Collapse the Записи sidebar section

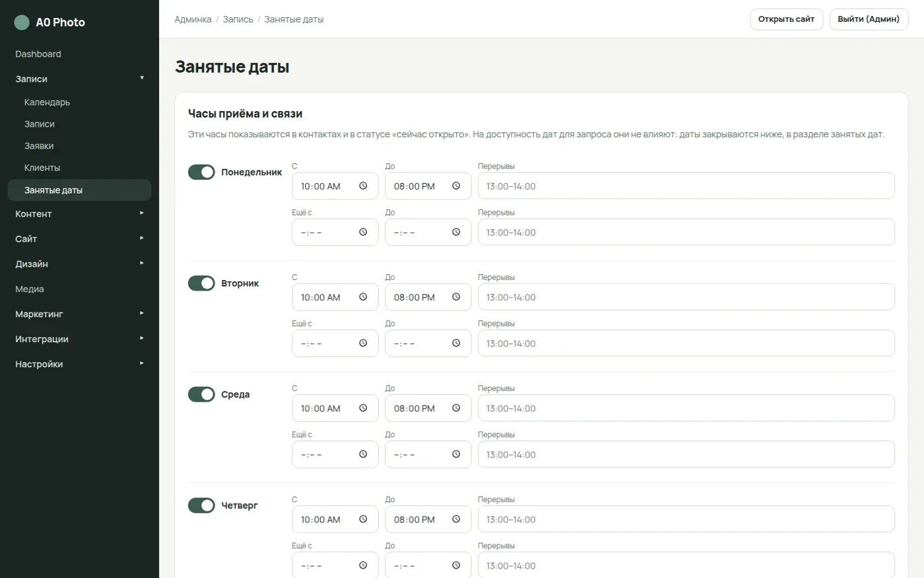click(x=79, y=79)
